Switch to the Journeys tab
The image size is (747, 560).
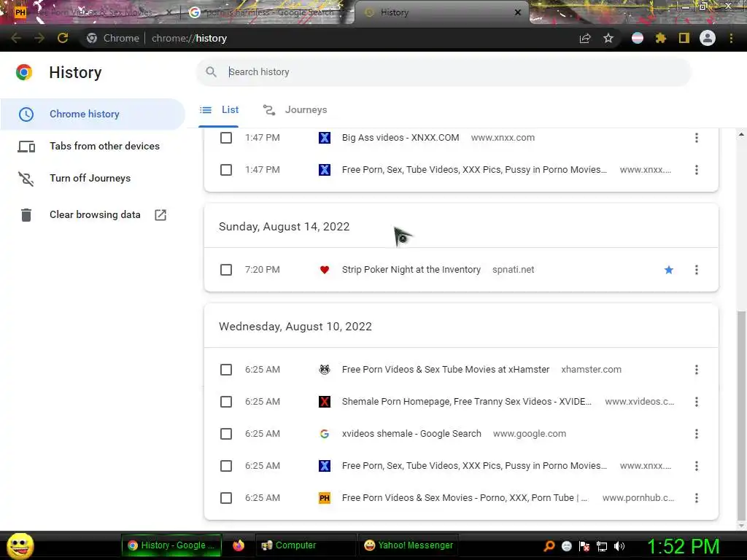pos(295,110)
